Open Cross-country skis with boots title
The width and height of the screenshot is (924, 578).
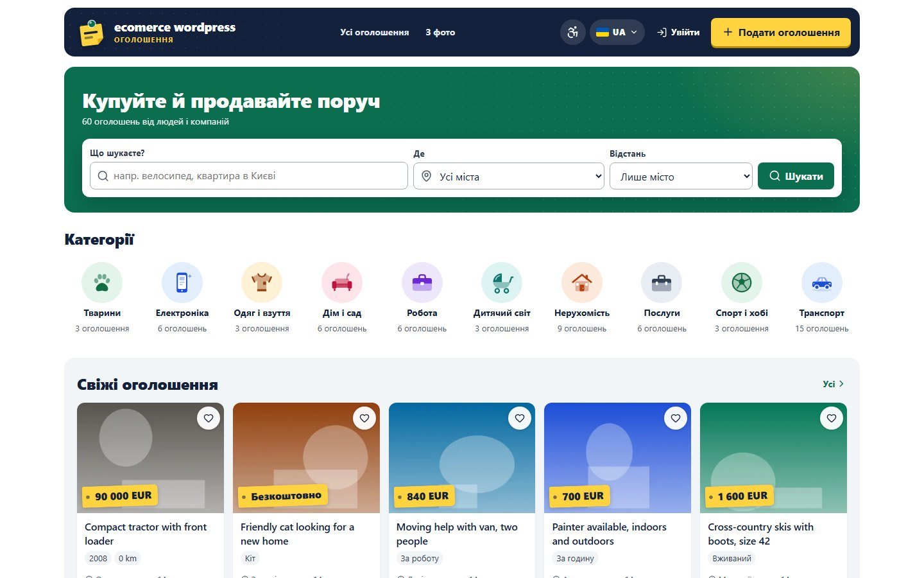click(761, 534)
